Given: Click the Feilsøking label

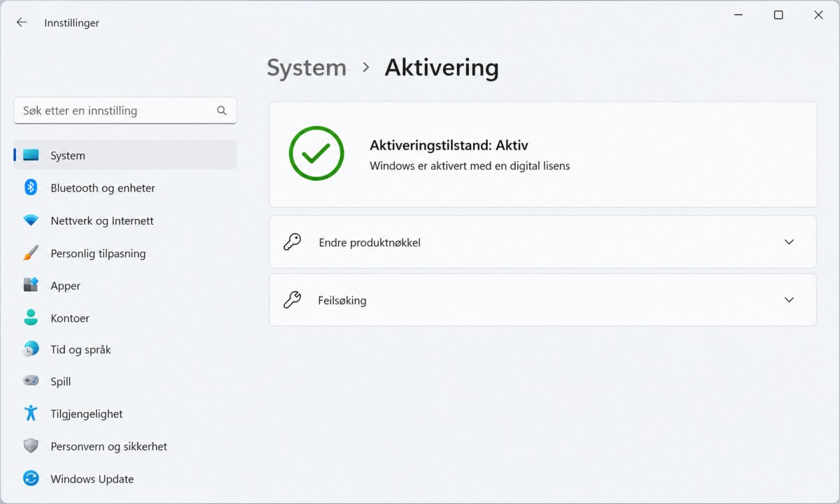Looking at the screenshot, I should click(342, 300).
